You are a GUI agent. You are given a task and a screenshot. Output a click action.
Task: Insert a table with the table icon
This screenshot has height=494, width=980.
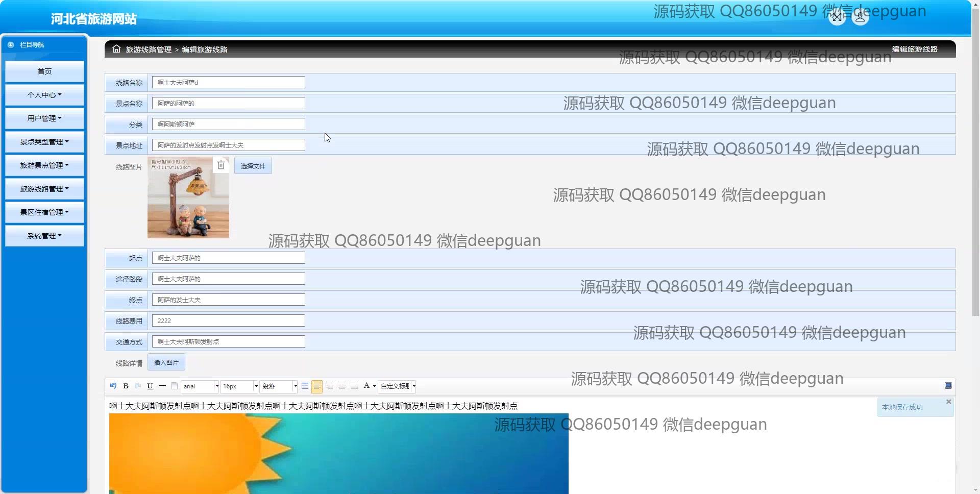(x=305, y=386)
